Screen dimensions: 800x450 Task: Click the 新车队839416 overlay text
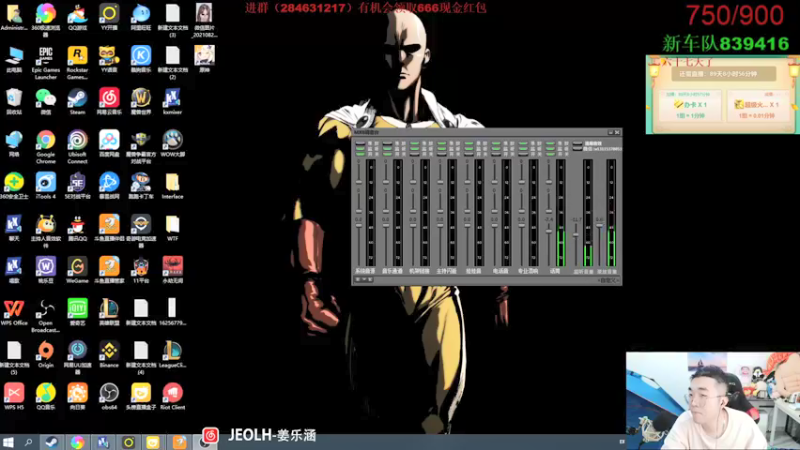coord(726,43)
